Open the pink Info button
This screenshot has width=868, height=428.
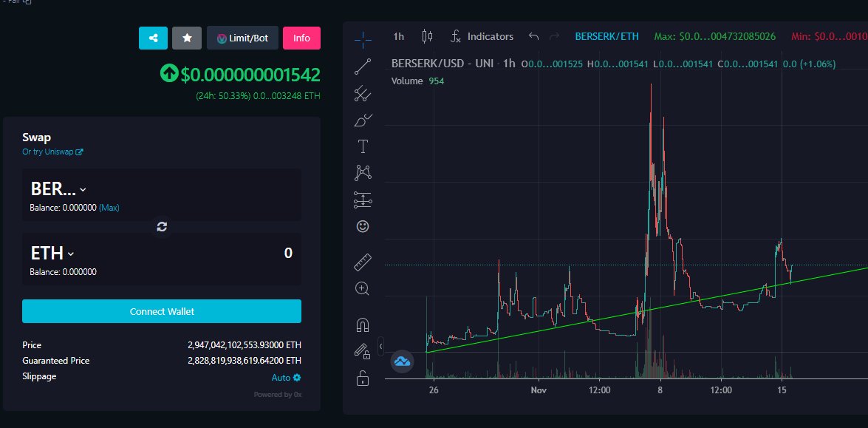click(x=301, y=38)
